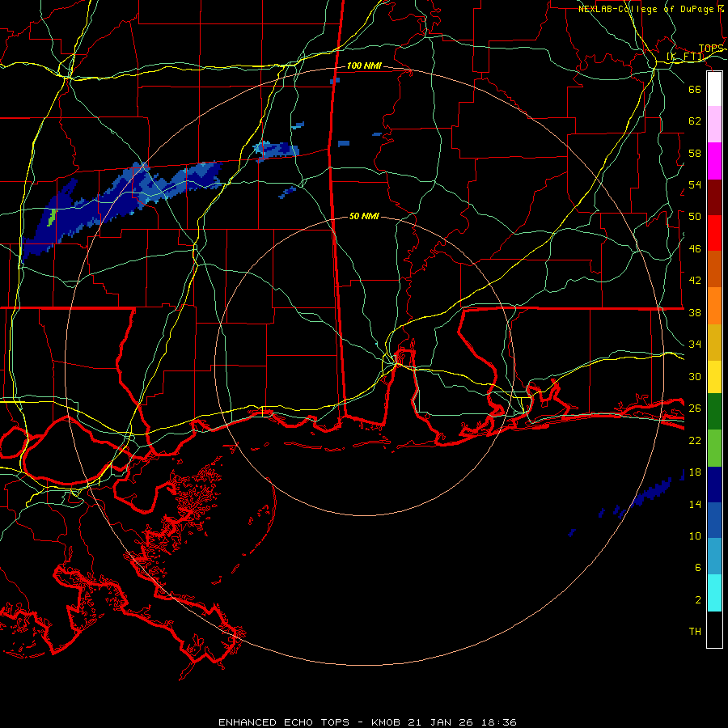The height and width of the screenshot is (728, 728).
Task: Pick the dark red legend swatch
Action: point(714,197)
